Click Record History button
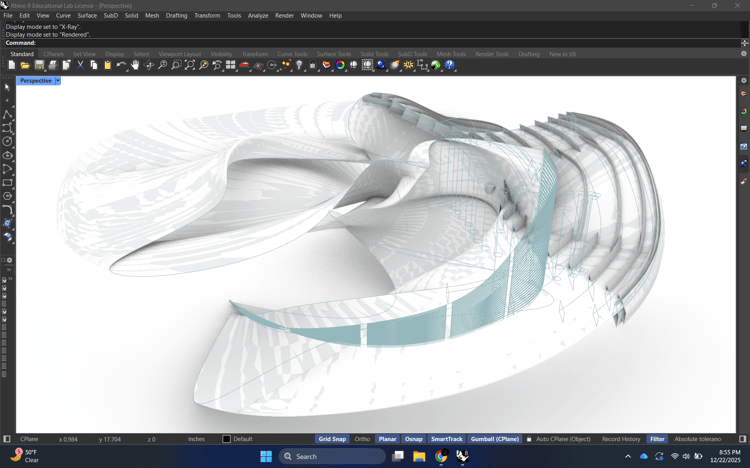This screenshot has width=750, height=468. 621,439
